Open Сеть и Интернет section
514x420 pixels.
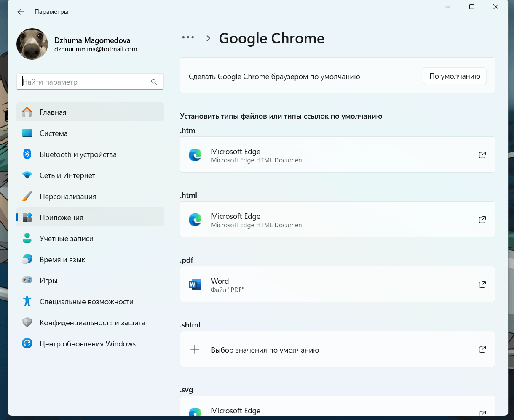coord(90,175)
